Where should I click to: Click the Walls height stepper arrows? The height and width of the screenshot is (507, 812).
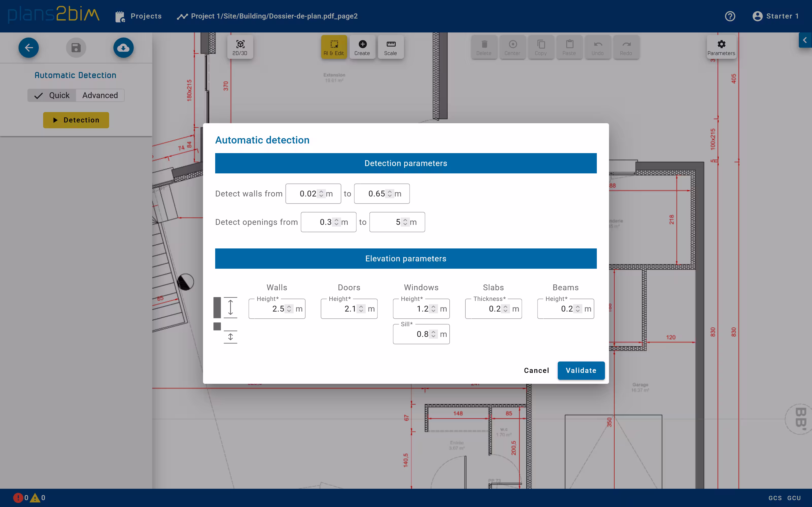coord(289,309)
